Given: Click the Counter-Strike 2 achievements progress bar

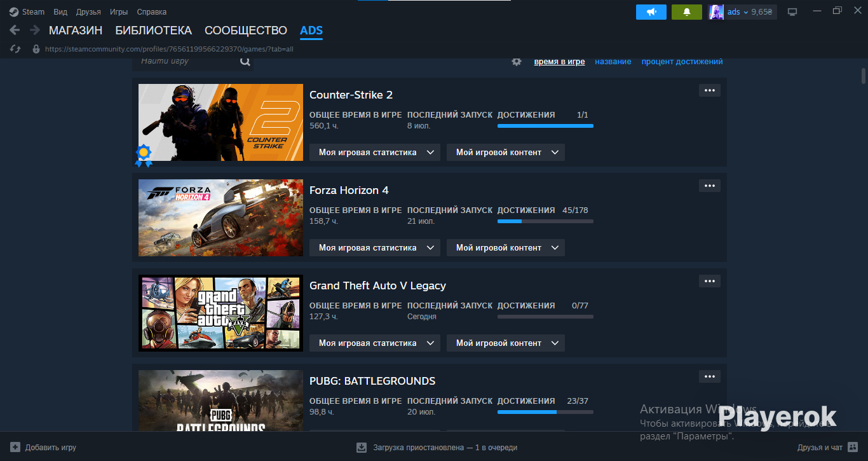Looking at the screenshot, I should click(545, 126).
